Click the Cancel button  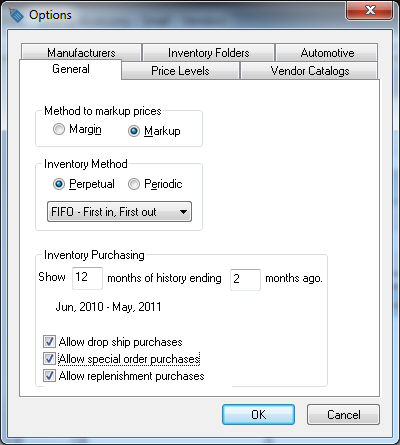343,415
